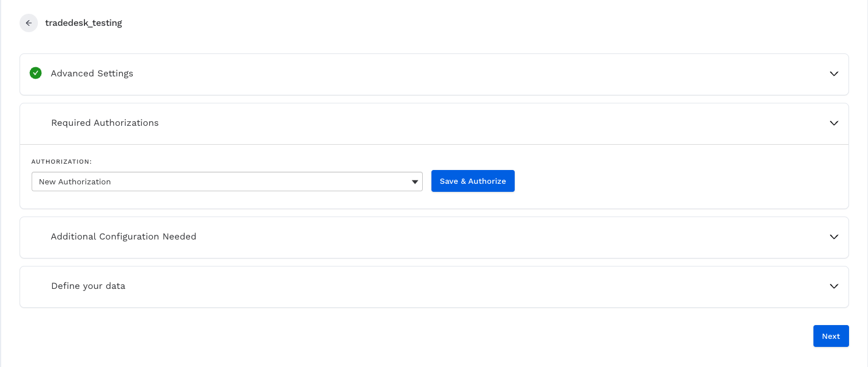Expand Additional Configuration Needed using its chevron
The height and width of the screenshot is (367, 868).
834,237
